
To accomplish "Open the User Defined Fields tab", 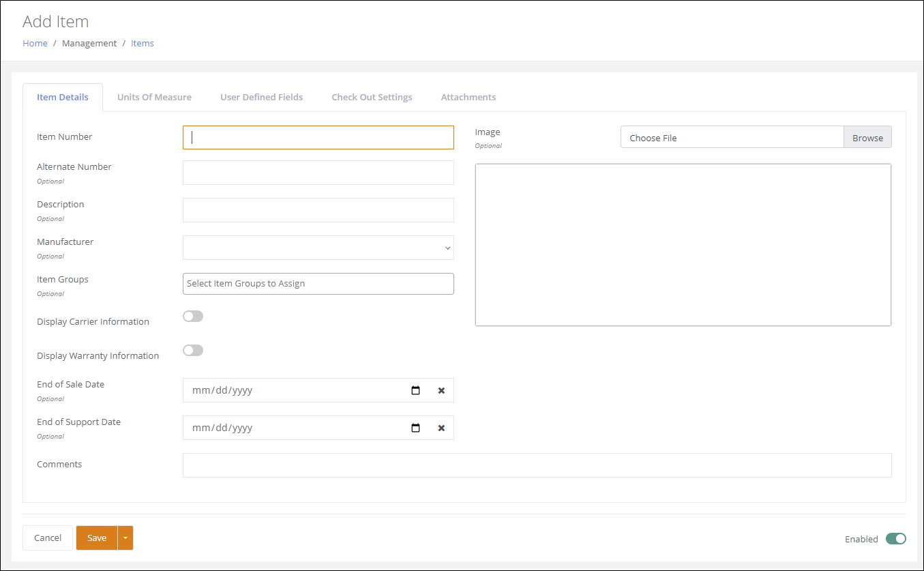I will (262, 97).
